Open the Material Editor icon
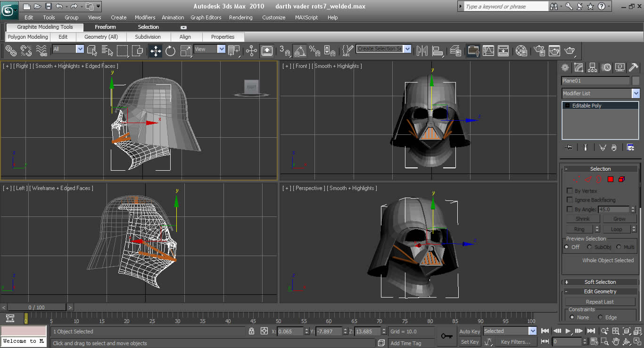 click(521, 50)
